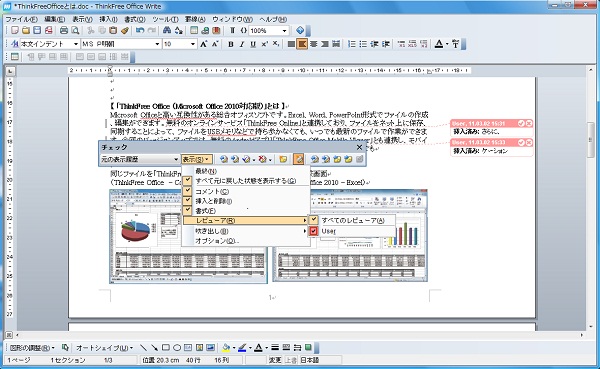Screen dimensions: 600x369
Task: Open the 挿入(I) menu
Action: [108, 19]
